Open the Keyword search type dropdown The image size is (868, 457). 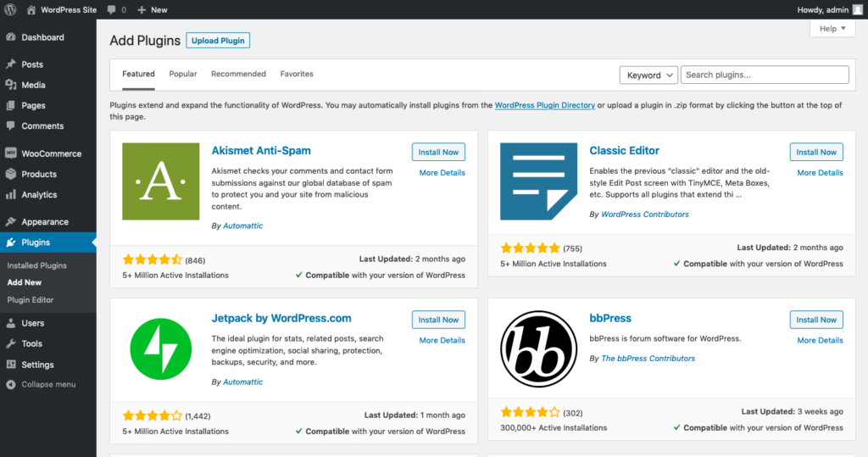coord(648,75)
